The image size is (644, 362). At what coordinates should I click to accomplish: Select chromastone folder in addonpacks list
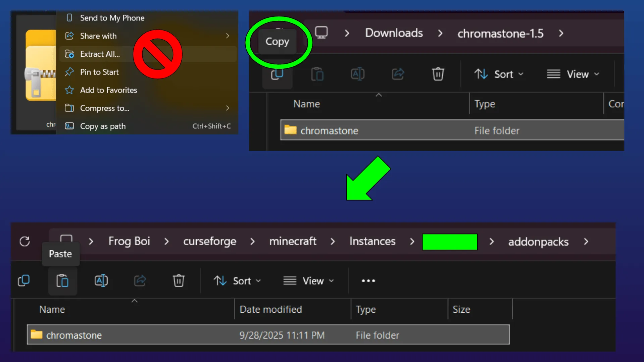click(74, 335)
